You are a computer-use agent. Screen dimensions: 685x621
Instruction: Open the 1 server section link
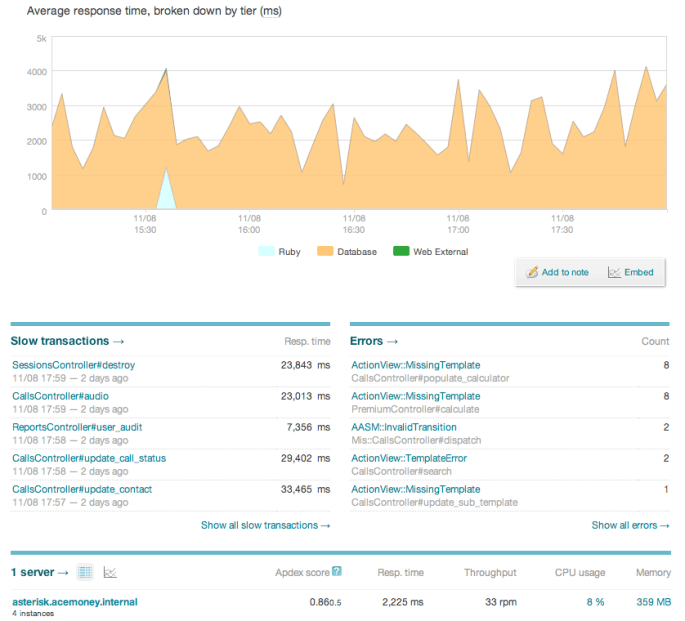tap(40, 572)
